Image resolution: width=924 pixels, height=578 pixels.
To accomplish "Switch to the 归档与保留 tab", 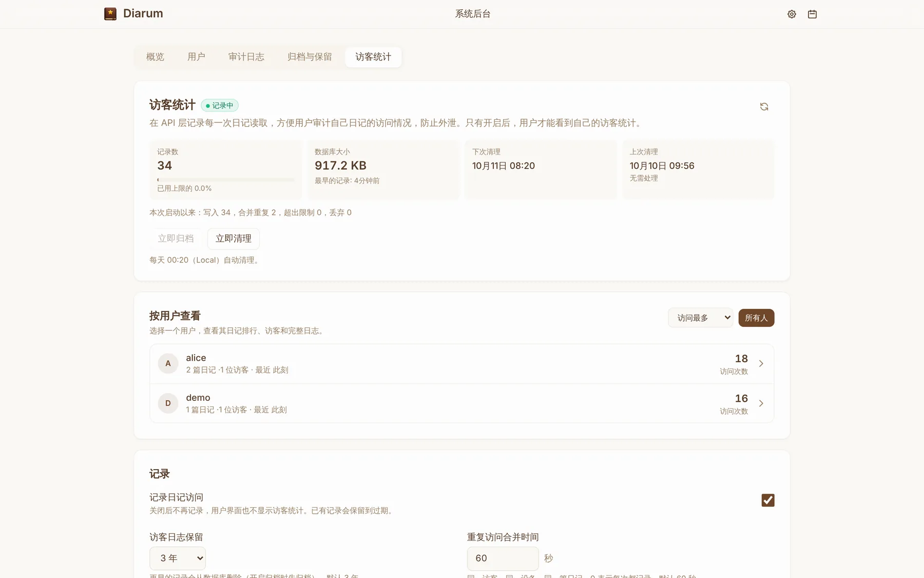I will pyautogui.click(x=310, y=57).
